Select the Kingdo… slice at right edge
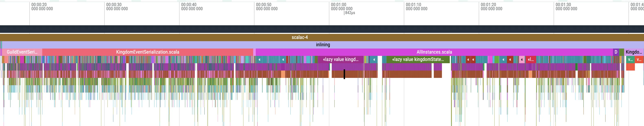Image resolution: width=644 pixels, height=126 pixels. (x=634, y=52)
